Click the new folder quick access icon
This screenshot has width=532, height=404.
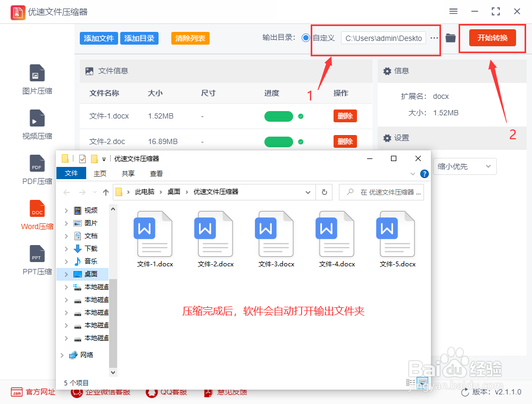pos(94,158)
